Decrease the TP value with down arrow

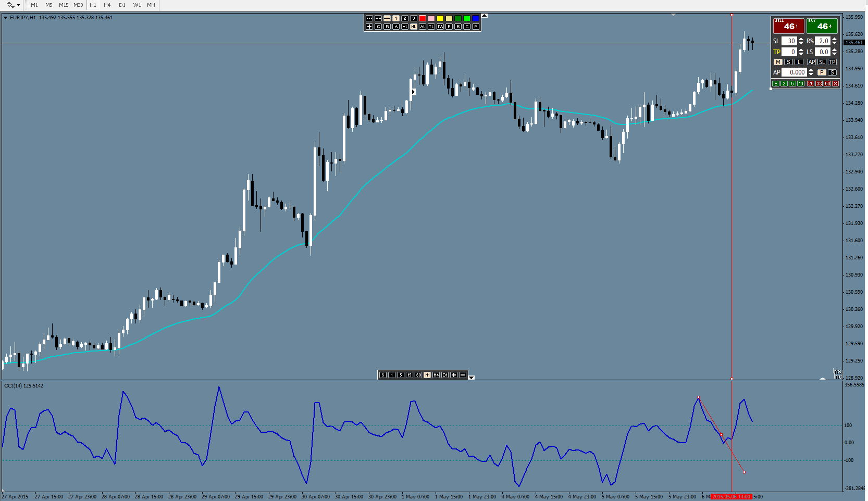click(x=801, y=54)
